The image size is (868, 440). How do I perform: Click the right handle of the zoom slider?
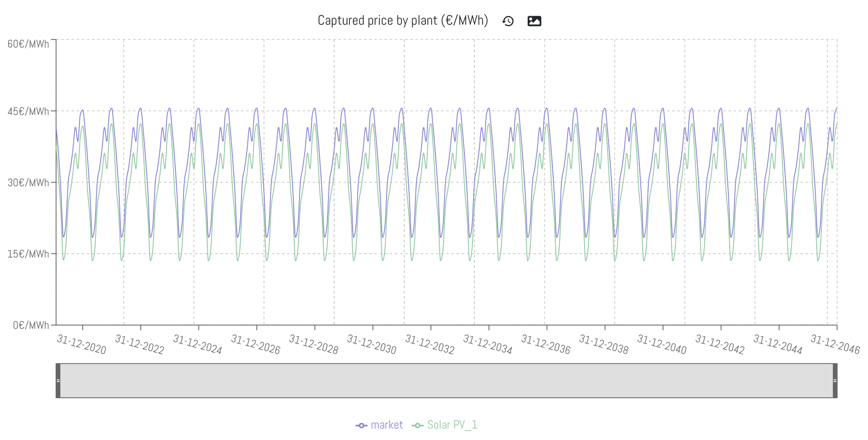point(835,381)
